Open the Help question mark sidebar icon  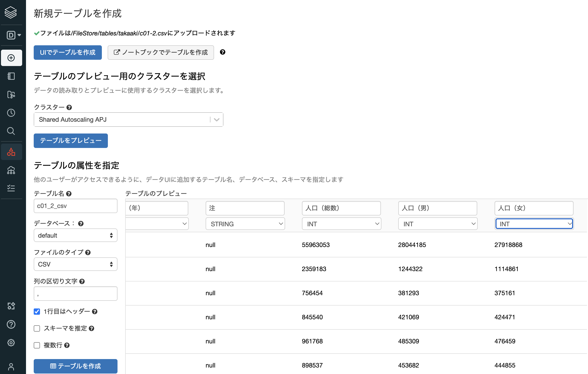(x=11, y=324)
